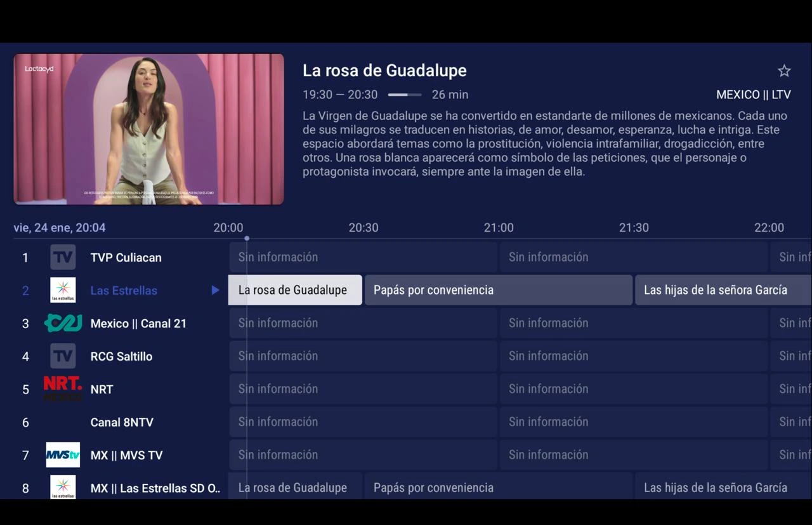
Task: Click the 20:30 time marker on the timeline
Action: coord(363,227)
